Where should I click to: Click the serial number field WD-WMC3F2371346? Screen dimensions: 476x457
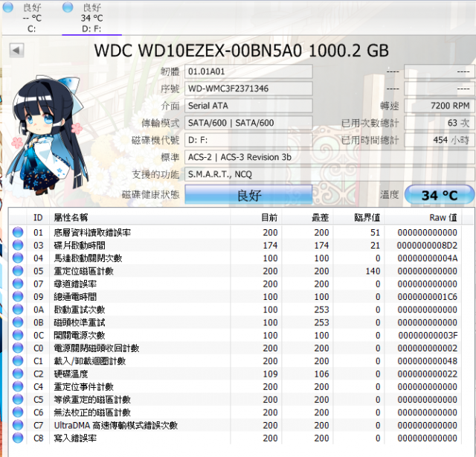coord(248,89)
